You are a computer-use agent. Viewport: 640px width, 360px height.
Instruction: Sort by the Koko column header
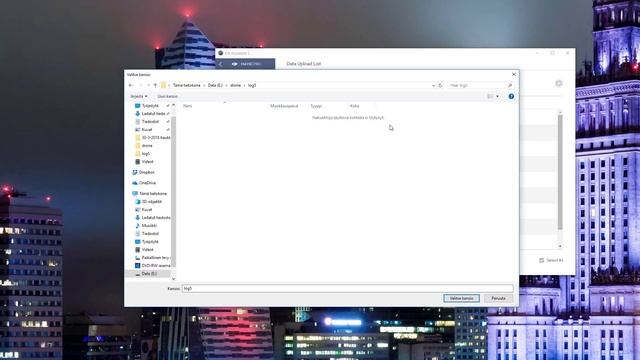coord(354,106)
